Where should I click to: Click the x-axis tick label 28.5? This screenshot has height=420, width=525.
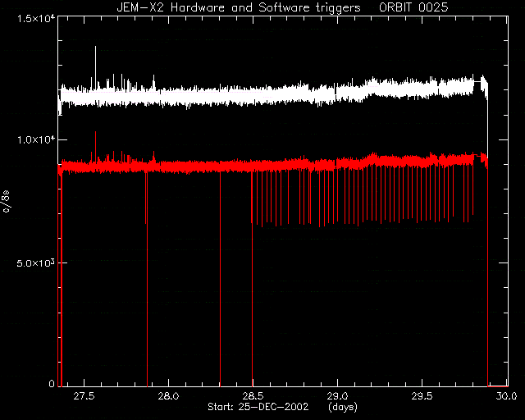(253, 396)
